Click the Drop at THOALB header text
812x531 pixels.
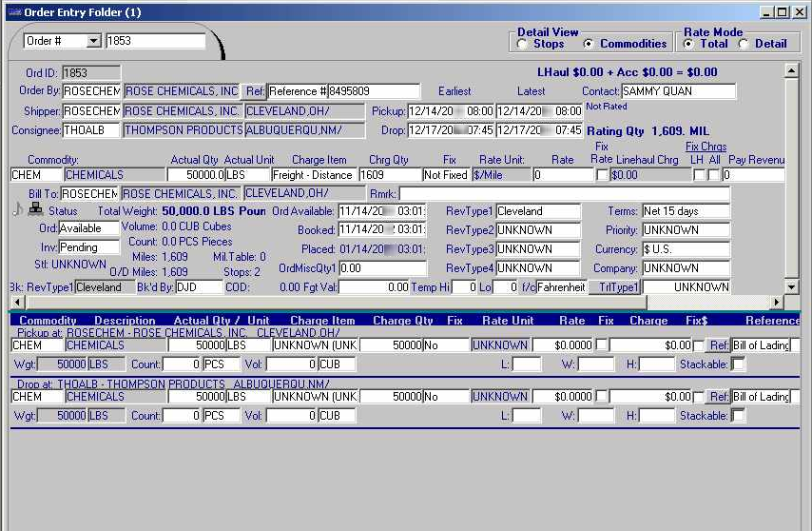click(173, 384)
